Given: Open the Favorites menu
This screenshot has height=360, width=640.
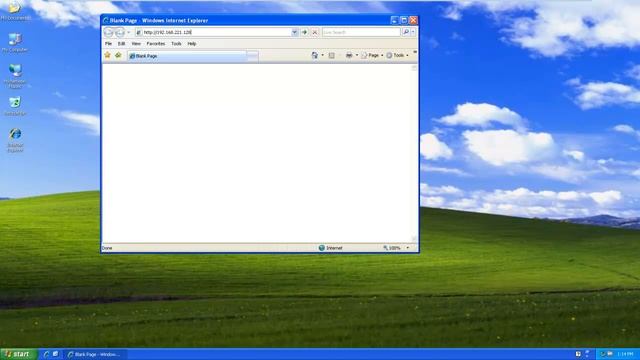Looking at the screenshot, I should (x=156, y=44).
